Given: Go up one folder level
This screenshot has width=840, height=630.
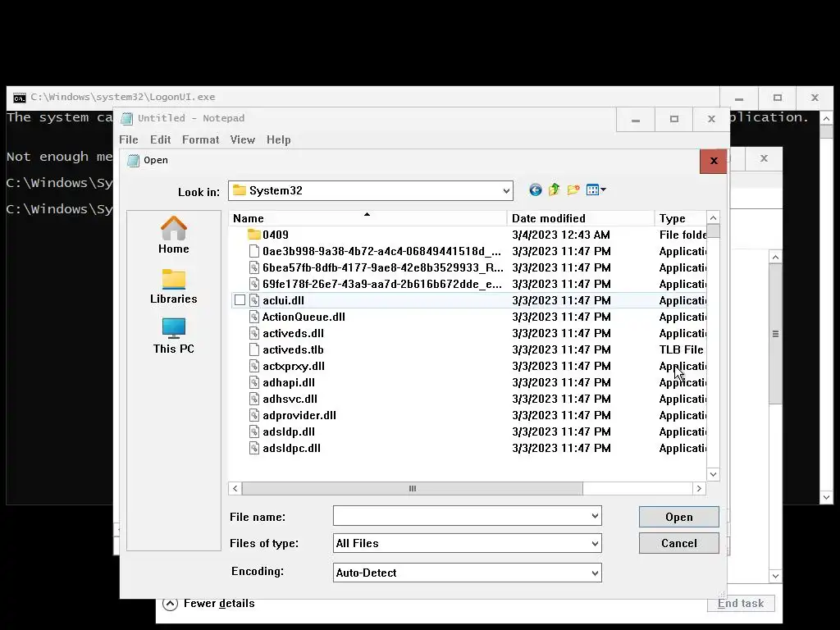Looking at the screenshot, I should pos(554,189).
